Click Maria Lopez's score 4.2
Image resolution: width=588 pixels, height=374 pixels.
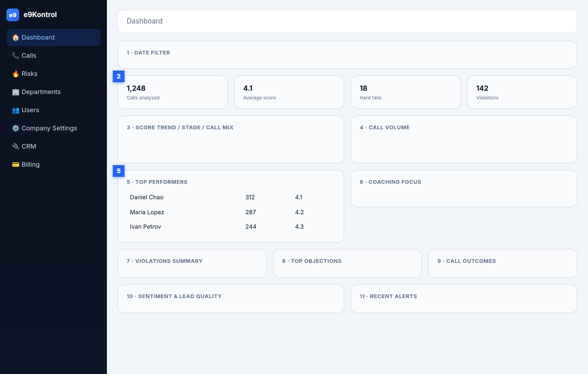coord(299,212)
